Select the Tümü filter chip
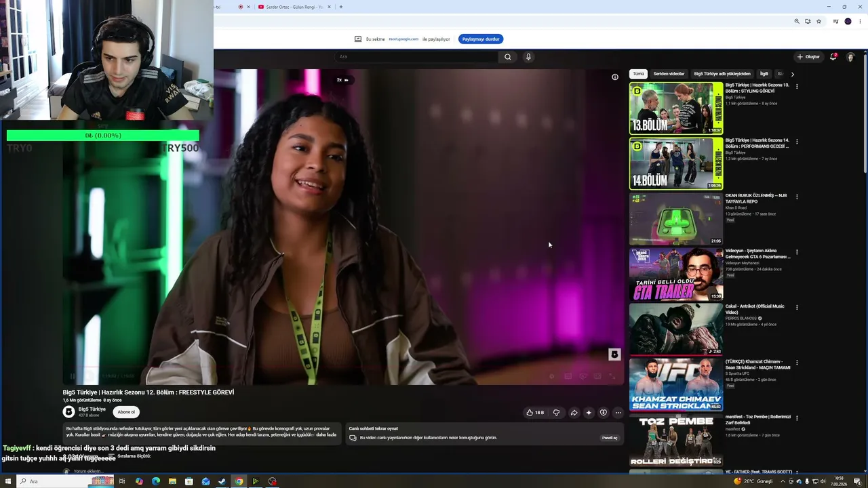Image resolution: width=868 pixels, height=488 pixels. click(638, 74)
